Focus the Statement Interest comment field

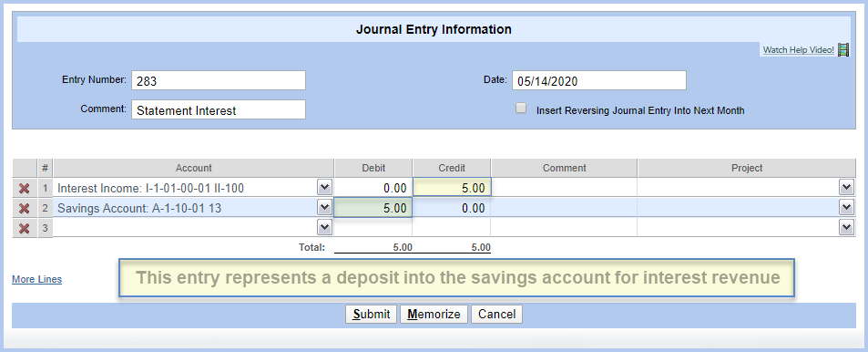pos(218,109)
